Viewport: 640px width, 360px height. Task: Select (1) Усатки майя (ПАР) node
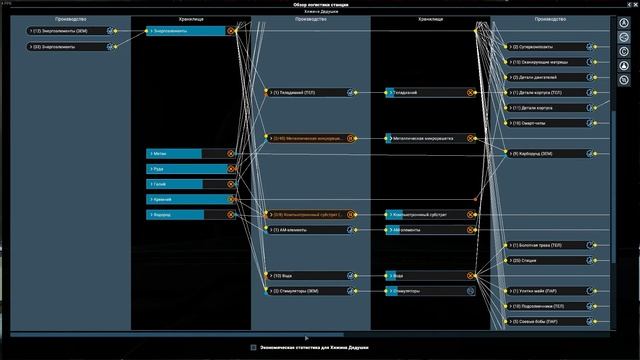tap(549, 291)
